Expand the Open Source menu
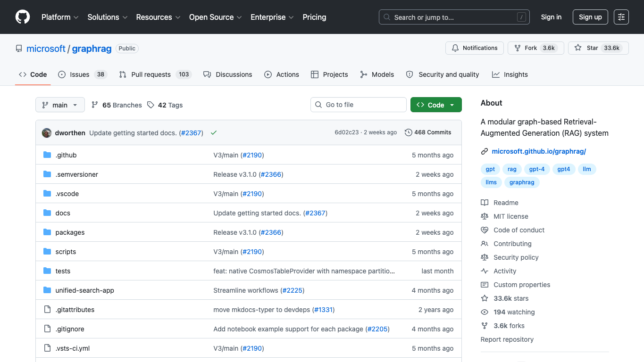 coord(215,17)
